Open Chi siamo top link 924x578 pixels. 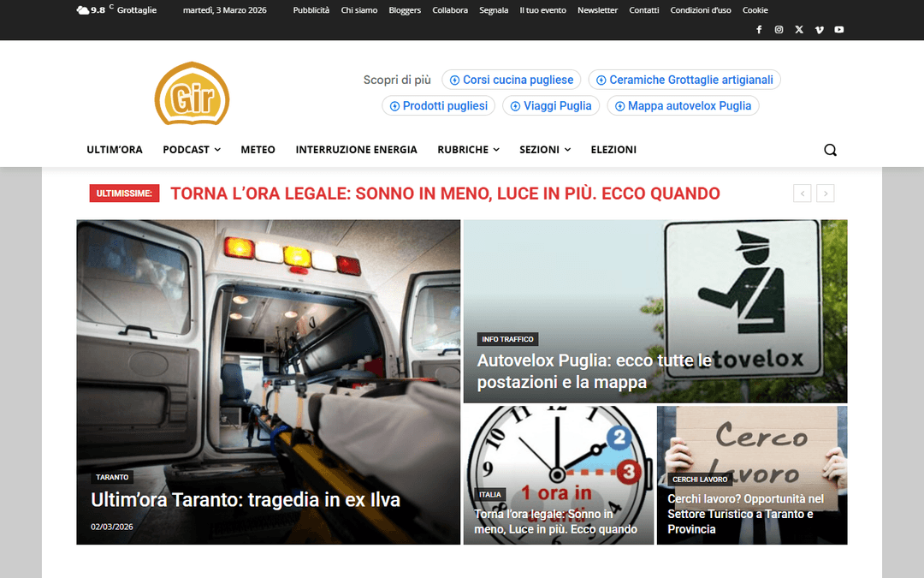(358, 10)
